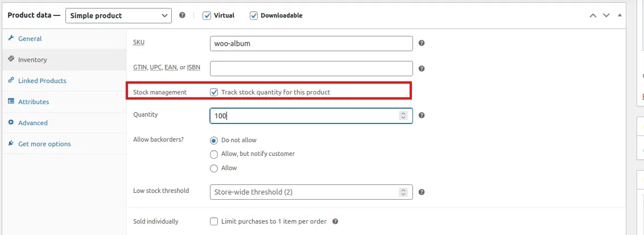Click help icon beside Low stock threshold
The image size is (644, 235).
[x=422, y=192]
